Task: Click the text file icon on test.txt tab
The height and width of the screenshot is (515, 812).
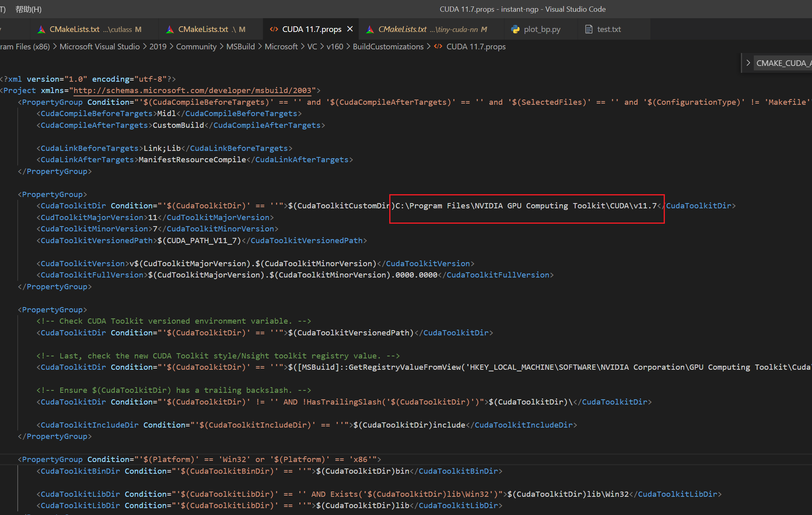Action: pyautogui.click(x=589, y=29)
